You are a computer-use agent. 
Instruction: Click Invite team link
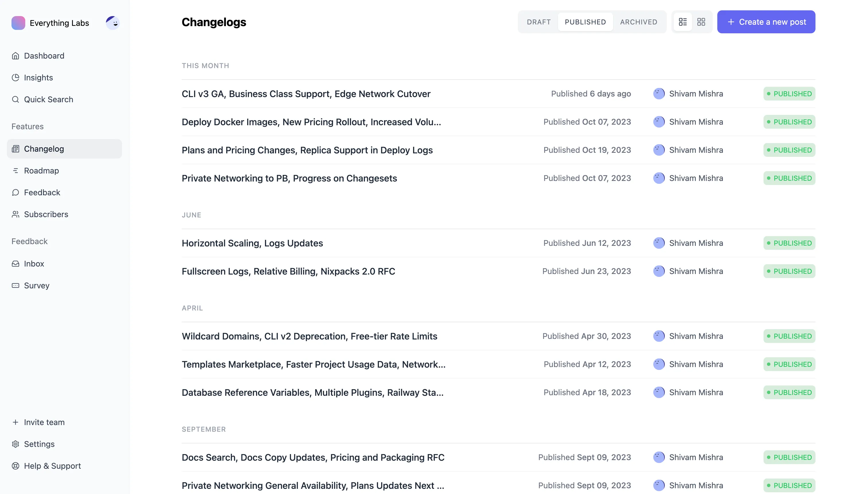pyautogui.click(x=44, y=422)
